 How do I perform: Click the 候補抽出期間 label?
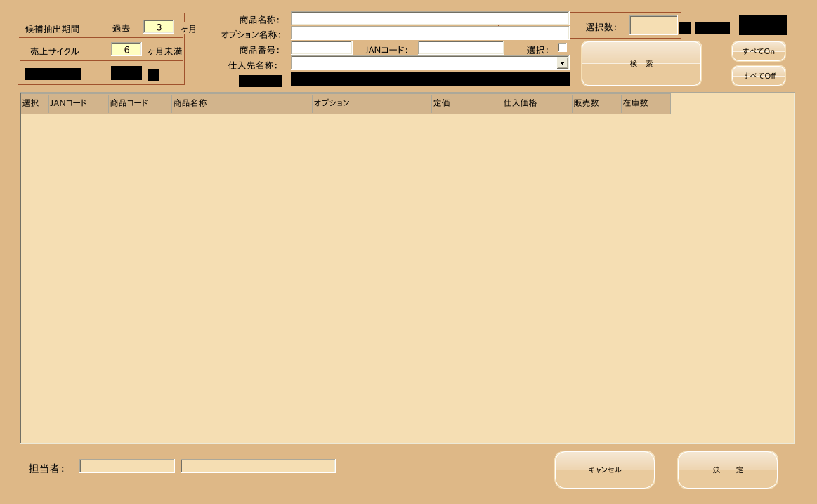52,29
